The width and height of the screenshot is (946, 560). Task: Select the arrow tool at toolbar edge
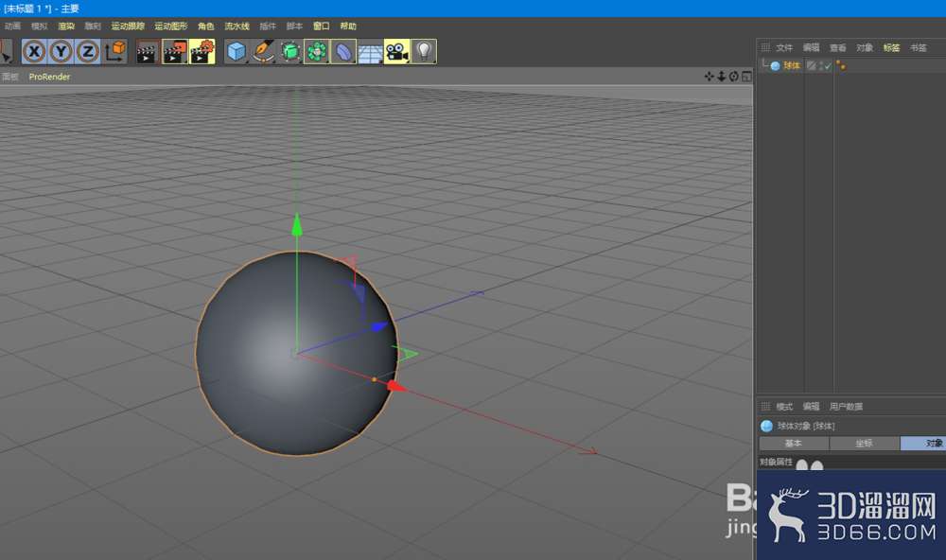(6, 52)
